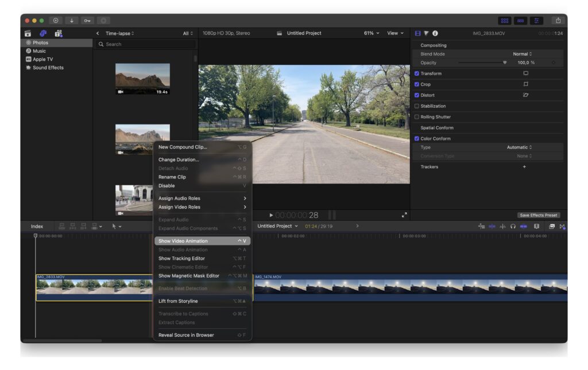The image size is (588, 370).
Task: Open the clip appearance filmstrip icon
Action: tap(537, 226)
